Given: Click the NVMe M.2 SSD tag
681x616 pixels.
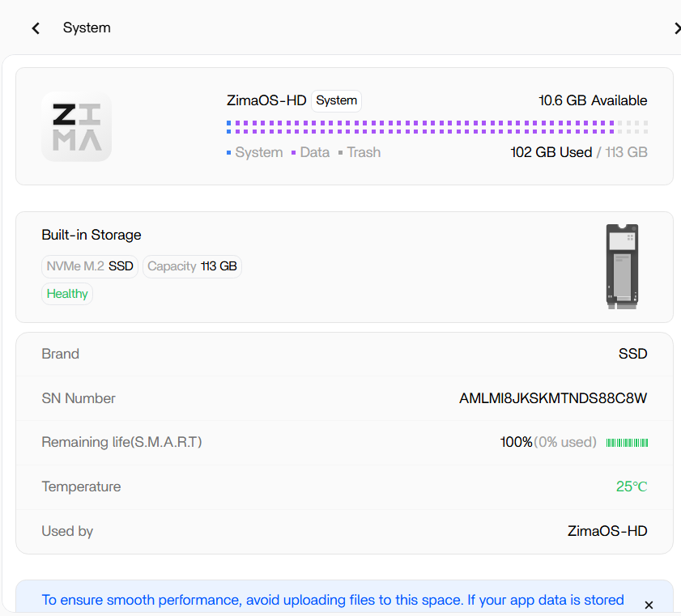Looking at the screenshot, I should click(90, 266).
